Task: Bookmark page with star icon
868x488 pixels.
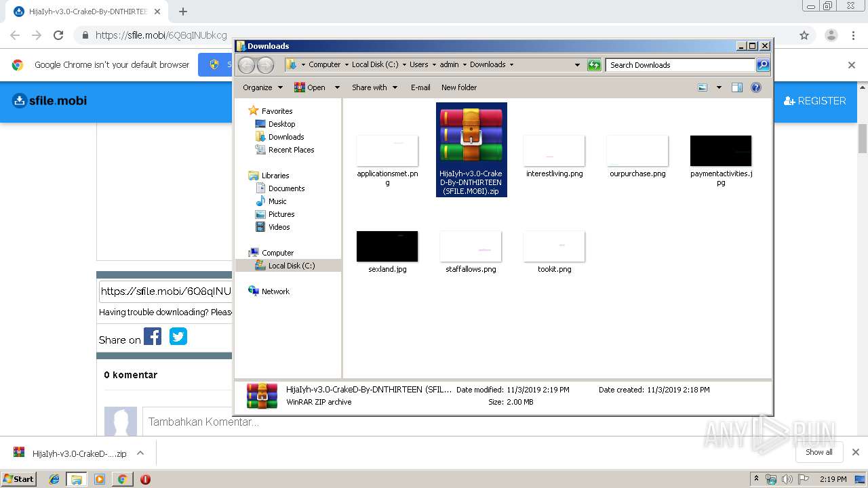Action: click(x=804, y=35)
